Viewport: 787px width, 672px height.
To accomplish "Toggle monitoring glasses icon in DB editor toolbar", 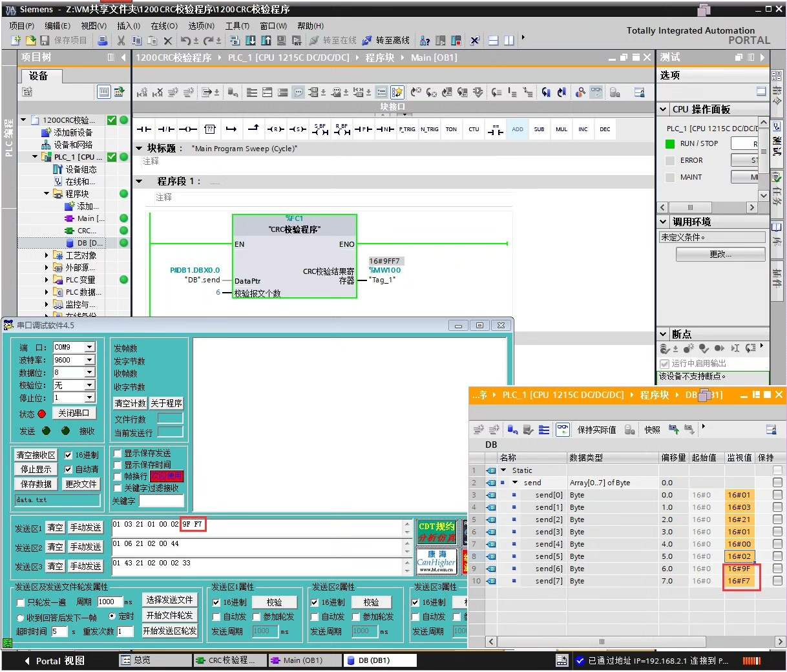I will [563, 429].
